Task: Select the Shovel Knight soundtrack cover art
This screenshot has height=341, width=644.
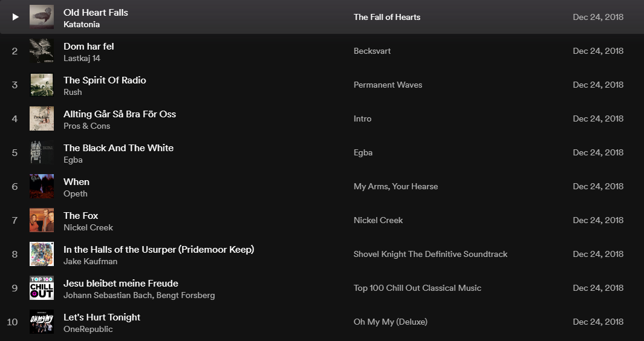Action: [x=42, y=254]
